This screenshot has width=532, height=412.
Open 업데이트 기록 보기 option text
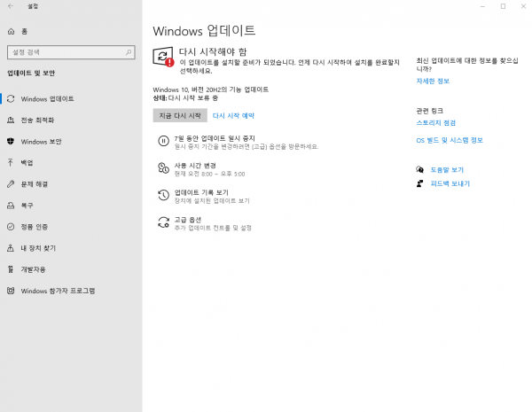pyautogui.click(x=201, y=192)
